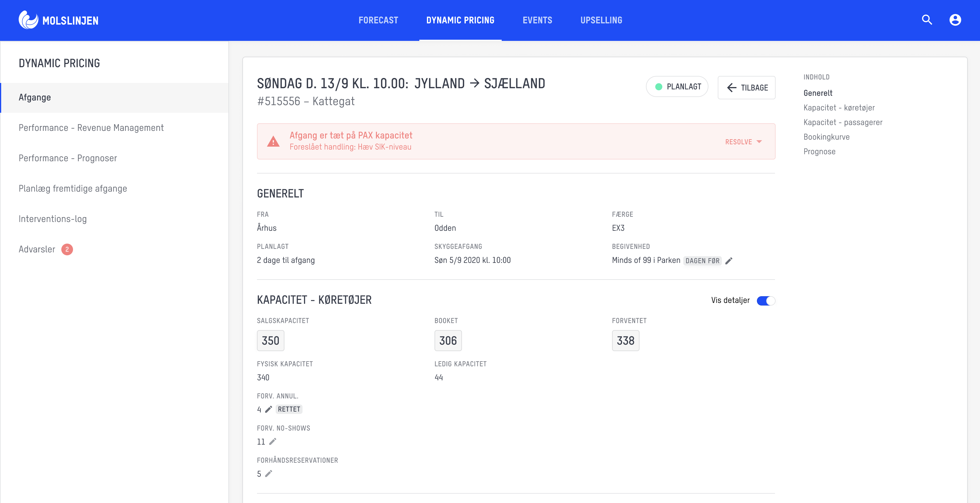Image resolution: width=980 pixels, height=503 pixels.
Task: Click the 'Generelt' section heading
Action: (x=280, y=193)
